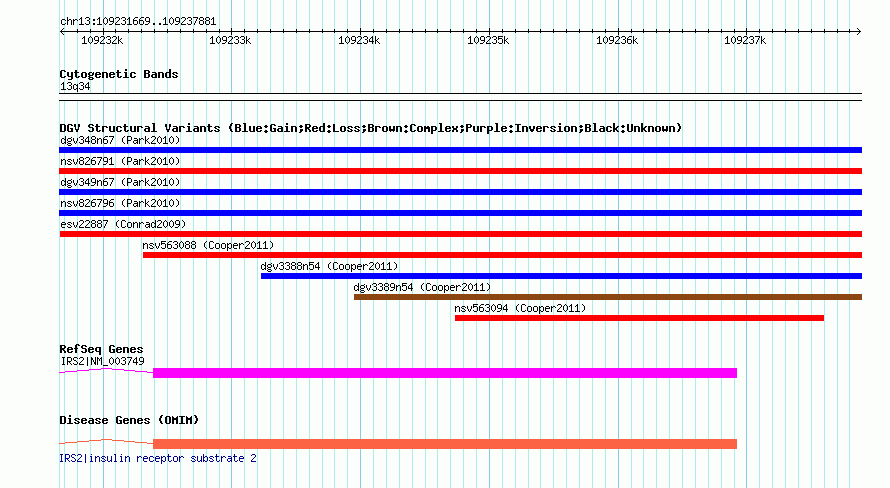The image size is (890, 488).
Task: Click the nsv563094 (Cooper2011) label
Action: point(520,308)
